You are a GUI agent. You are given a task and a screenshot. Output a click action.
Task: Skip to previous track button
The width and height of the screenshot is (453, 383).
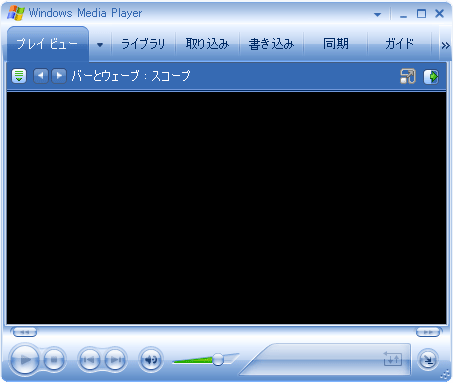tap(89, 360)
